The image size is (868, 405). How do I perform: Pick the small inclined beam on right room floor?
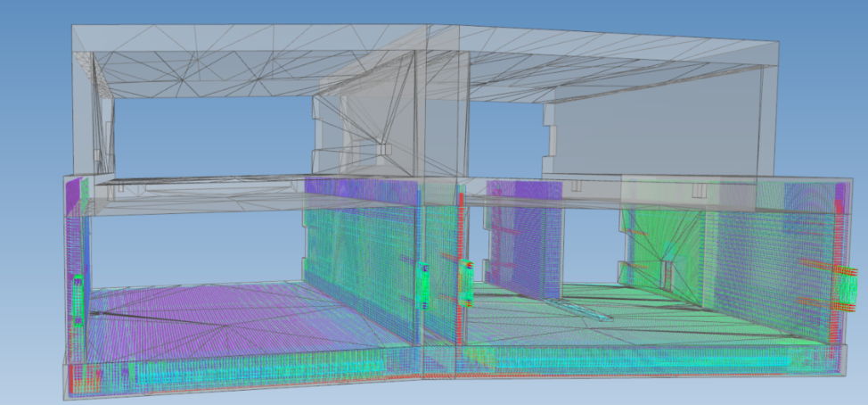click(x=580, y=310)
